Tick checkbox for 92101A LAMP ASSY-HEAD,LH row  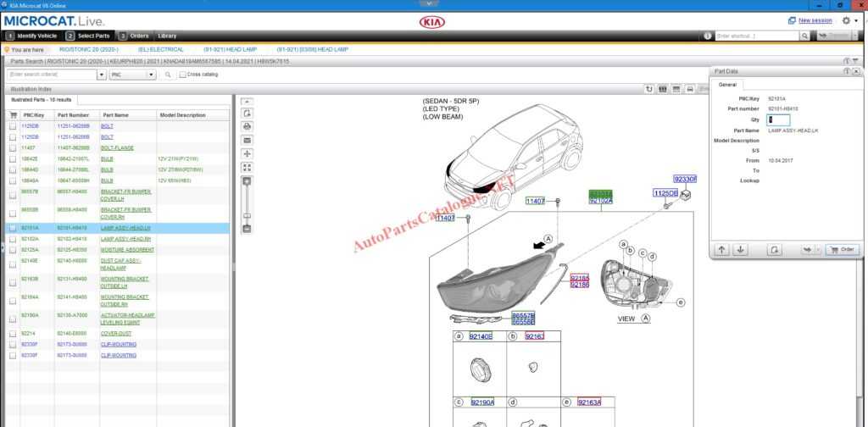pos(12,228)
